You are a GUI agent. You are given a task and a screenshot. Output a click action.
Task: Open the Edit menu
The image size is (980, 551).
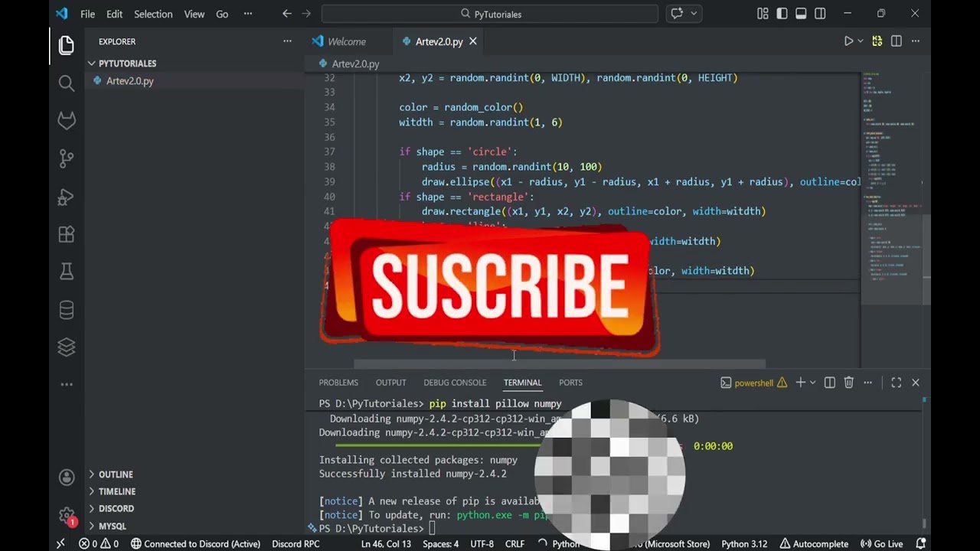[114, 14]
